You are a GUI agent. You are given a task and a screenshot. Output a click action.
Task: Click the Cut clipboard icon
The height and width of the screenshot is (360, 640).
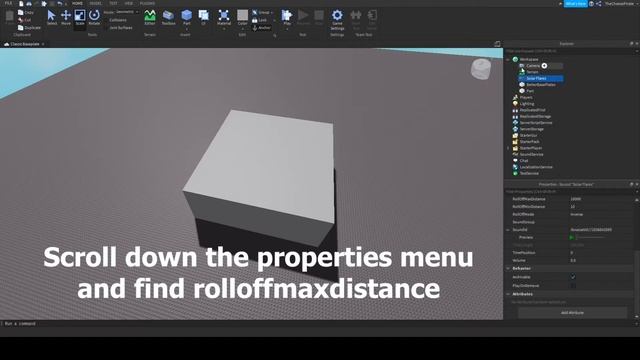tap(21, 20)
